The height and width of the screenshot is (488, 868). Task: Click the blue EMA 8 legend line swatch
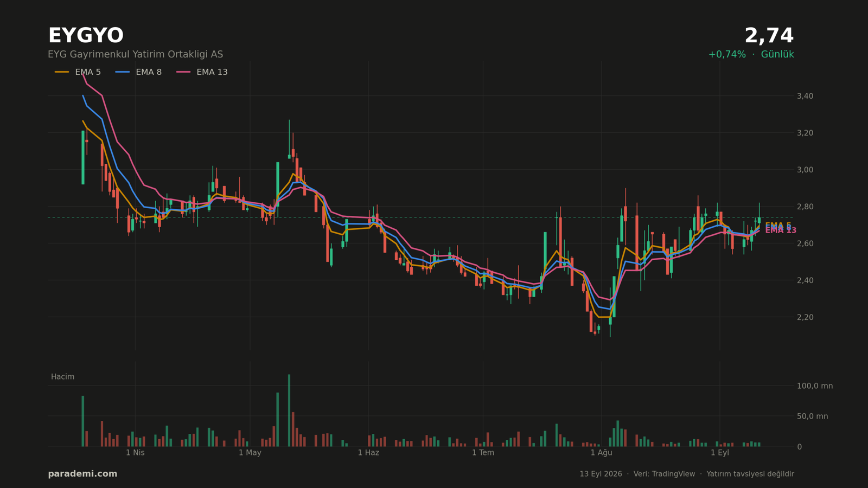[x=123, y=72]
